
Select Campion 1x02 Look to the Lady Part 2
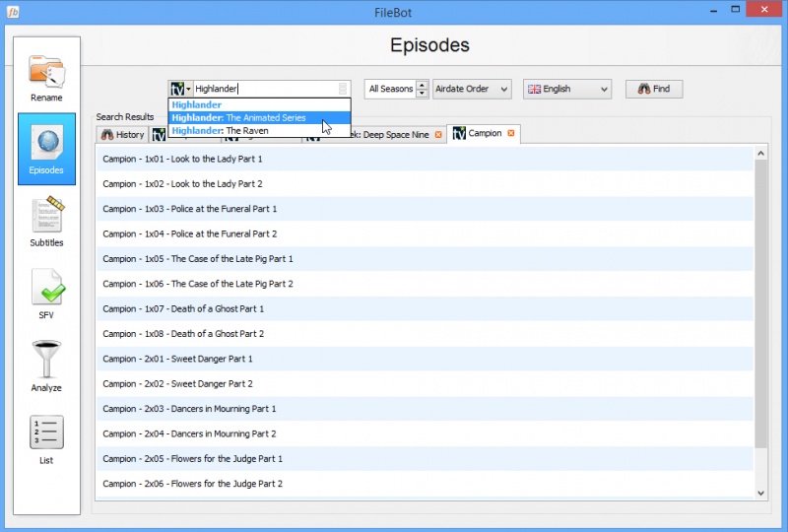coord(425,184)
